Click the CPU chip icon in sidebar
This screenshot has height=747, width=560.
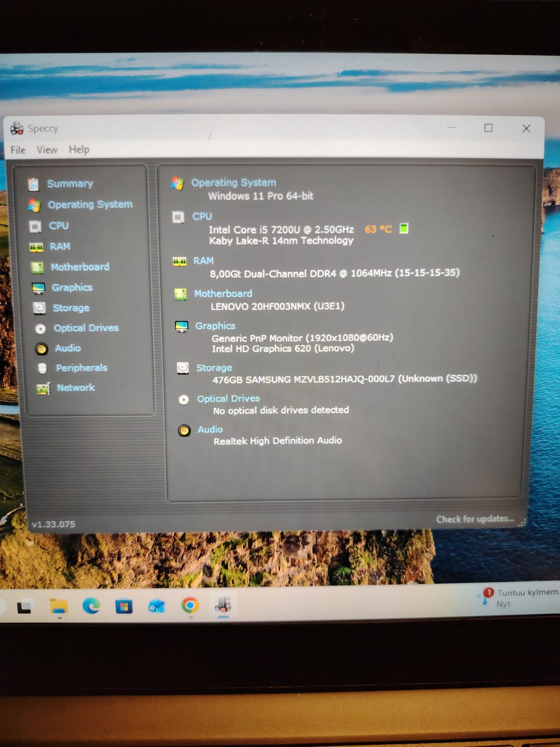[35, 226]
